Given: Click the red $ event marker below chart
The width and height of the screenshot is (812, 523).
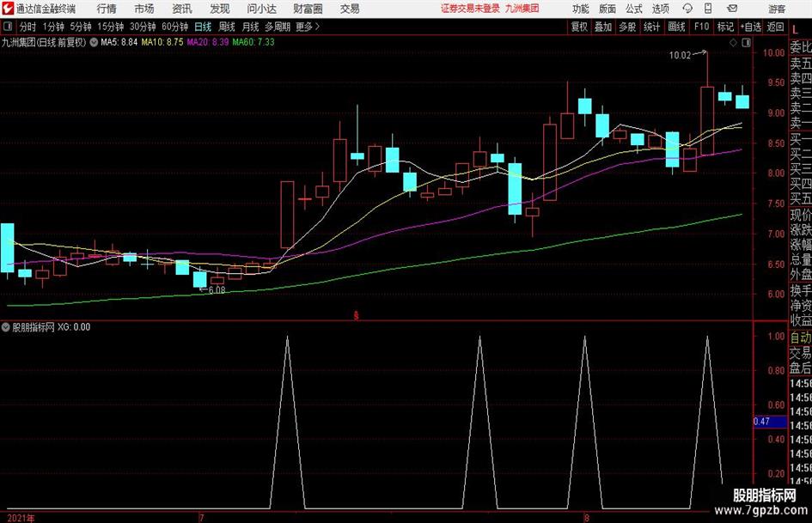Looking at the screenshot, I should point(356,315).
